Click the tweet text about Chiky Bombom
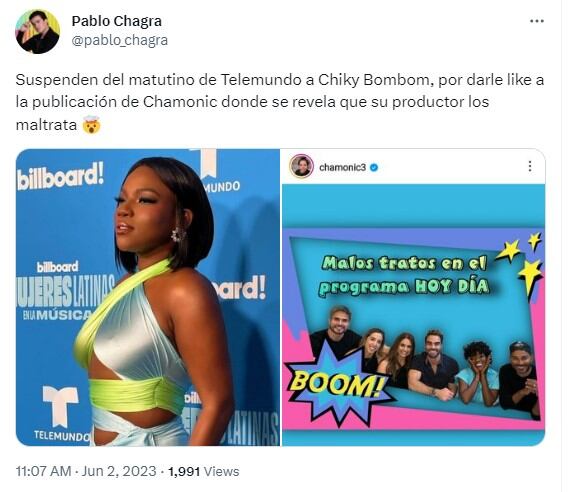 point(280,102)
